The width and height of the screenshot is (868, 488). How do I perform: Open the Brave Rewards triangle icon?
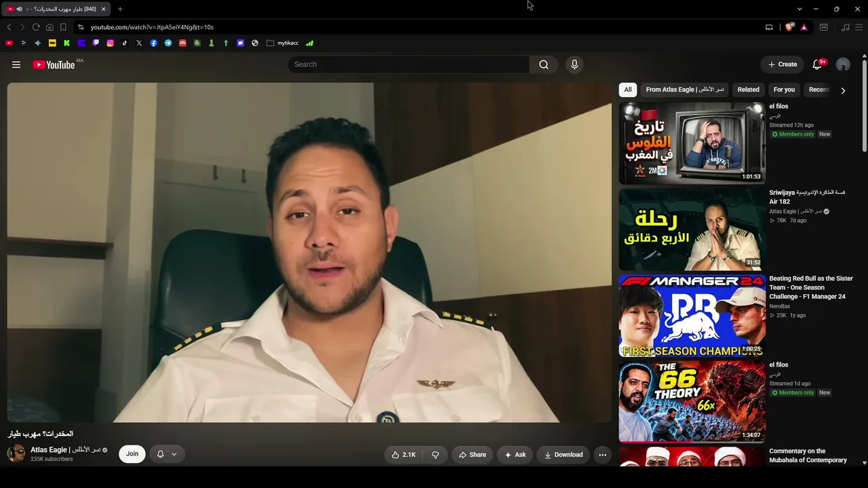804,27
